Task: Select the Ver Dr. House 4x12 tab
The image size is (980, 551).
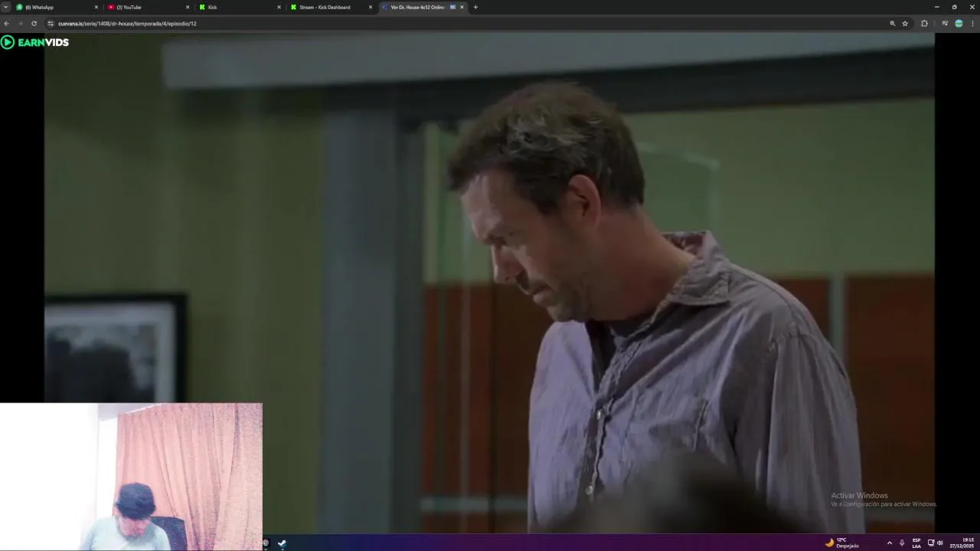Action: click(423, 7)
